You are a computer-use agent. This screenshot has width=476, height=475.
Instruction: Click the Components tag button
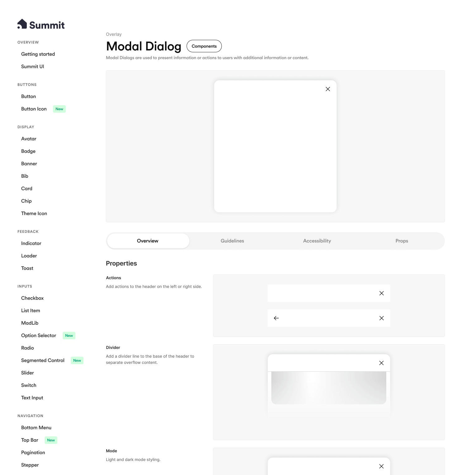[x=204, y=46]
